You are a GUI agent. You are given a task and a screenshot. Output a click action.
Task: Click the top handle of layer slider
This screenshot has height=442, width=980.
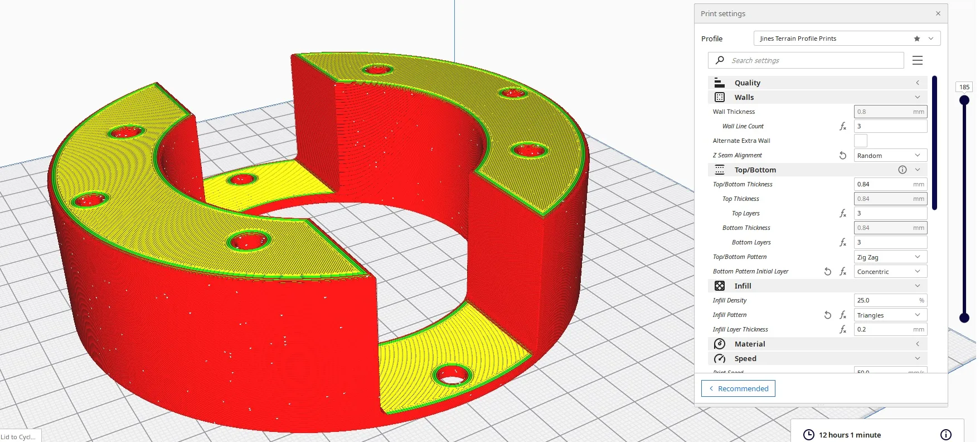click(964, 100)
